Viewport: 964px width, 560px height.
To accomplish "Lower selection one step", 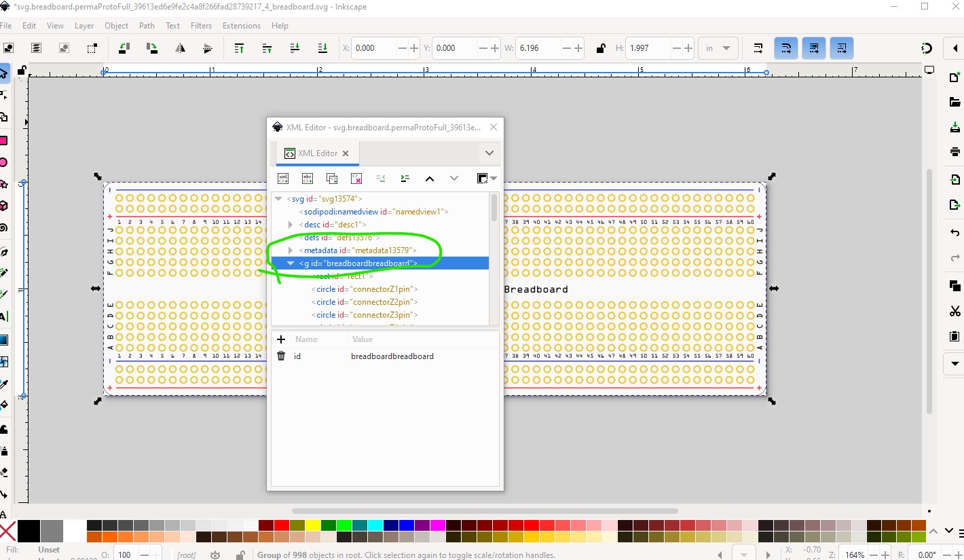I will 295,48.
